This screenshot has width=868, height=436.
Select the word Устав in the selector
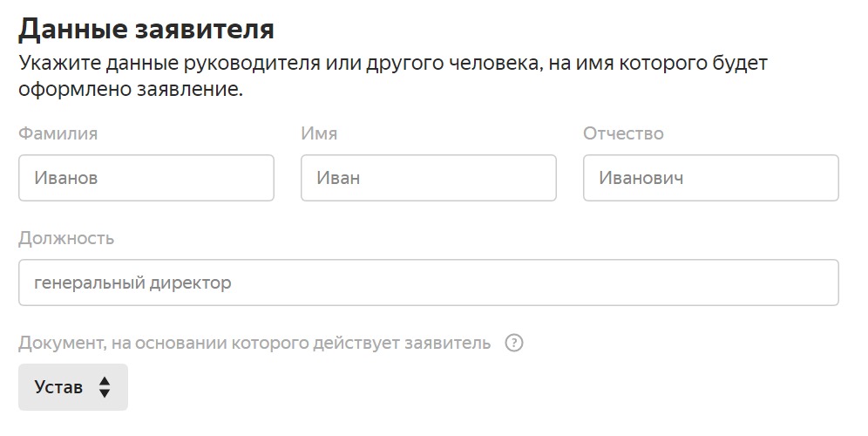(x=58, y=387)
